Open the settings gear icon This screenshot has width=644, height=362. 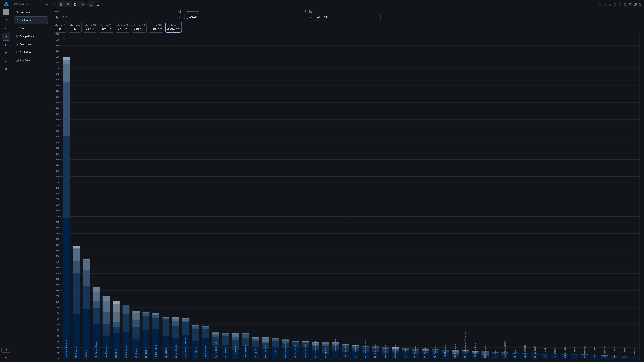coord(630,4)
